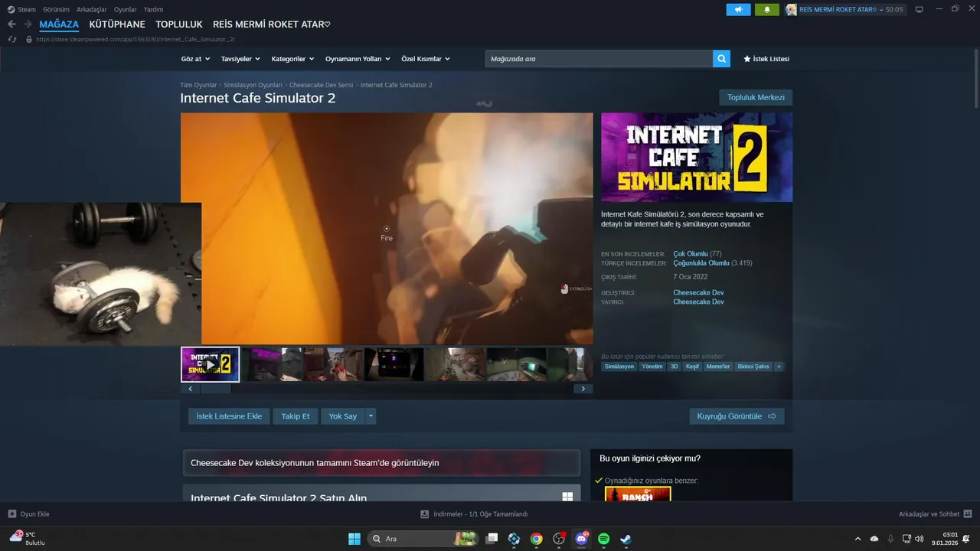980x551 pixels.
Task: Click the media strip scrollbar handle
Action: 215,389
